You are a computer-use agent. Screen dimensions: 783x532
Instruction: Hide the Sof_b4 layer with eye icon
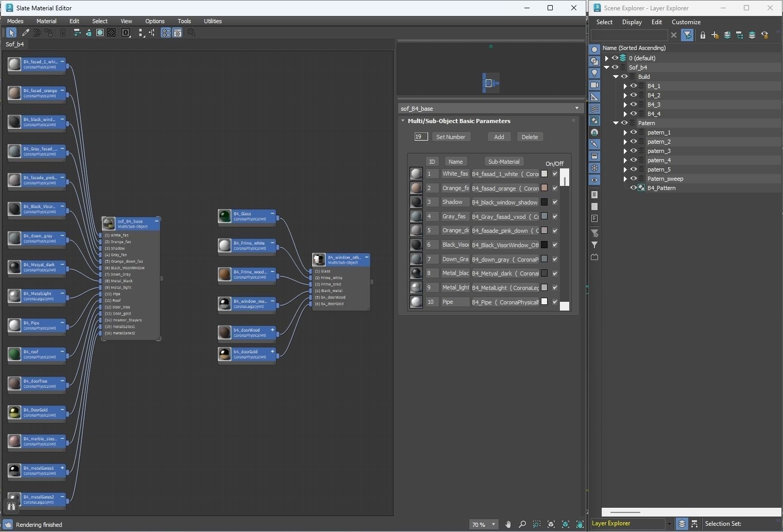click(615, 67)
